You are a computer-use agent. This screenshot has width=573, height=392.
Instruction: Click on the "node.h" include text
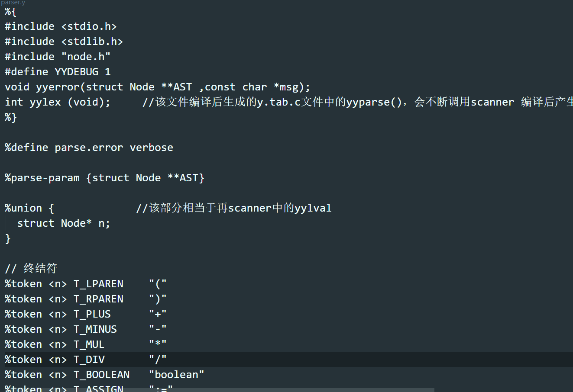tap(88, 57)
